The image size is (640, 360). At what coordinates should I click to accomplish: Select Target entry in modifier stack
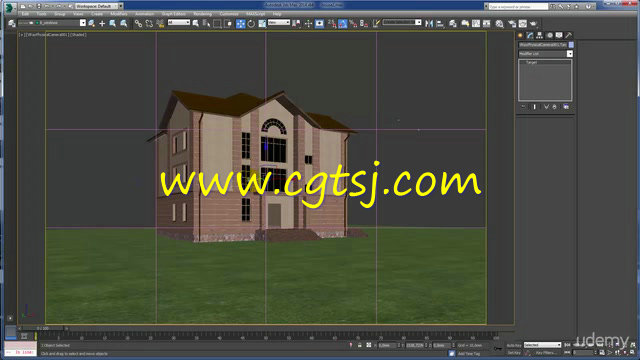531,62
